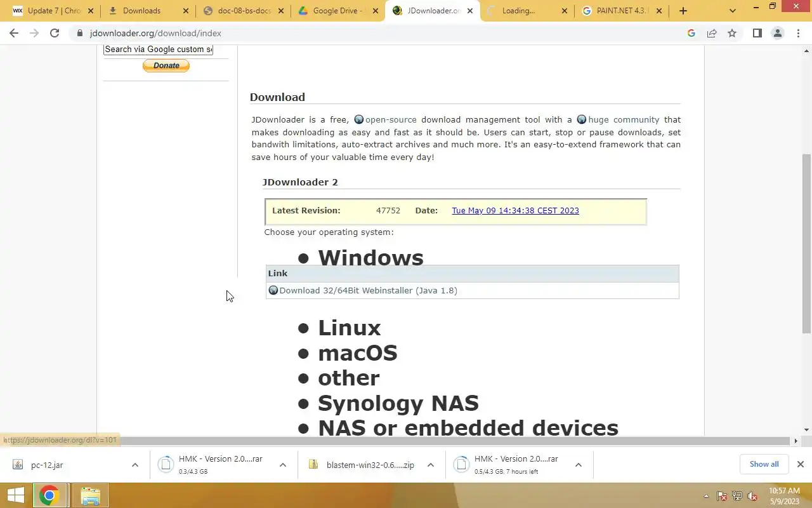Share this page icon
This screenshot has width=812, height=508.
coord(712,33)
